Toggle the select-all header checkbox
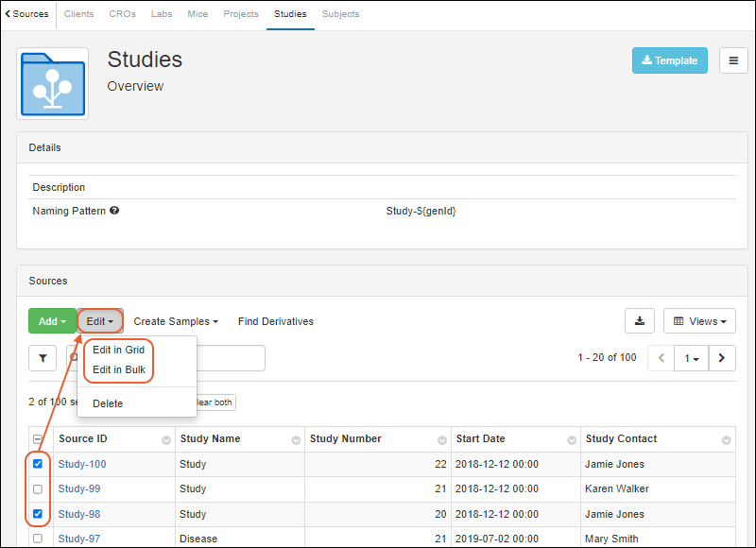The height and width of the screenshot is (548, 756). 38,439
